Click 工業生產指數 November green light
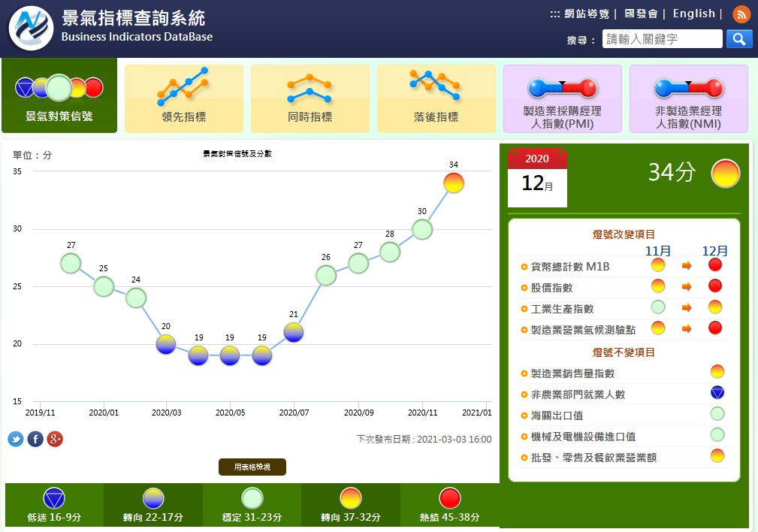 [x=658, y=307]
